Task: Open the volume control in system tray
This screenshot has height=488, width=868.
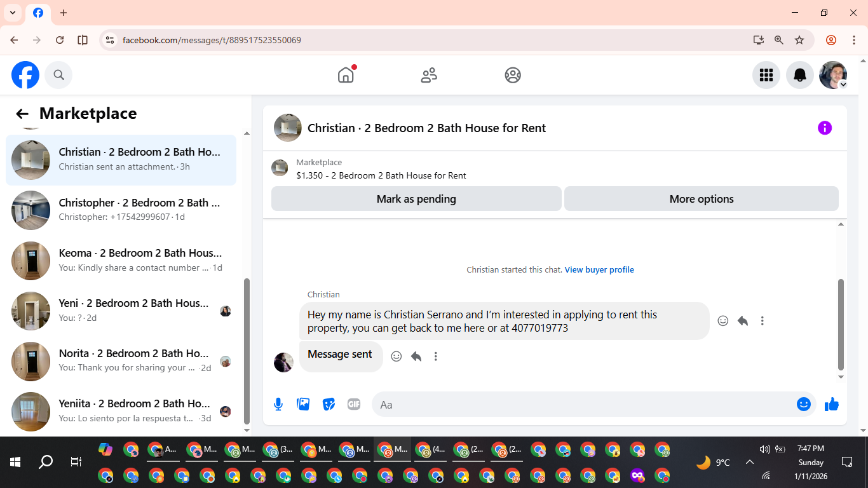Action: tap(764, 449)
